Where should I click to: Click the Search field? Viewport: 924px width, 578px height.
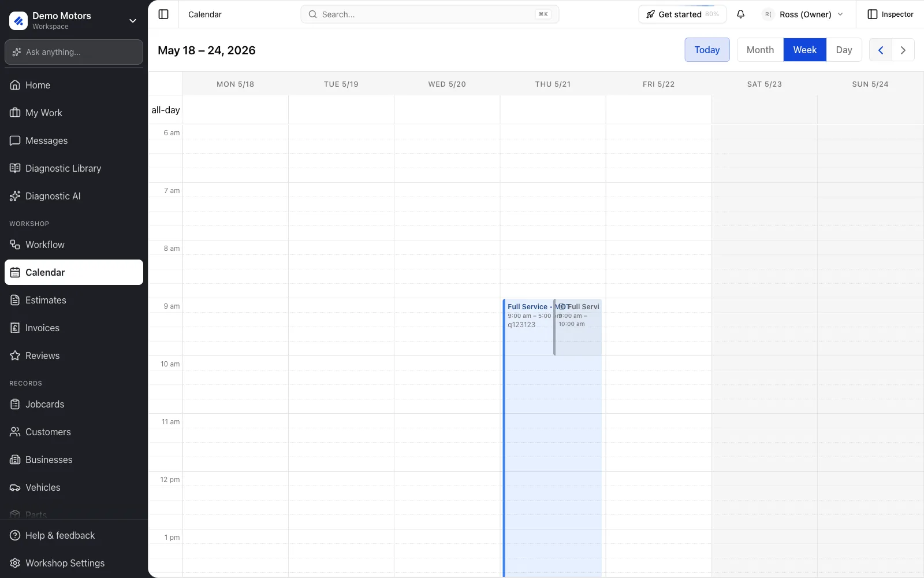[x=430, y=14]
